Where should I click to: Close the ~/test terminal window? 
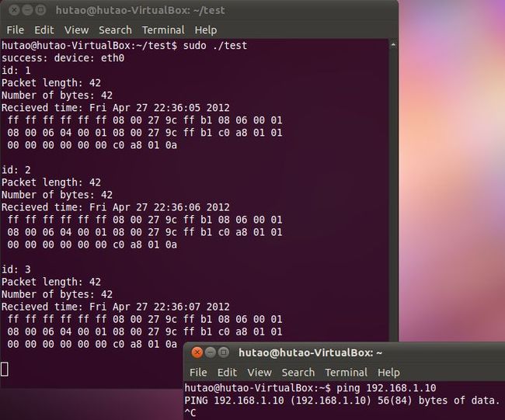click(x=14, y=10)
